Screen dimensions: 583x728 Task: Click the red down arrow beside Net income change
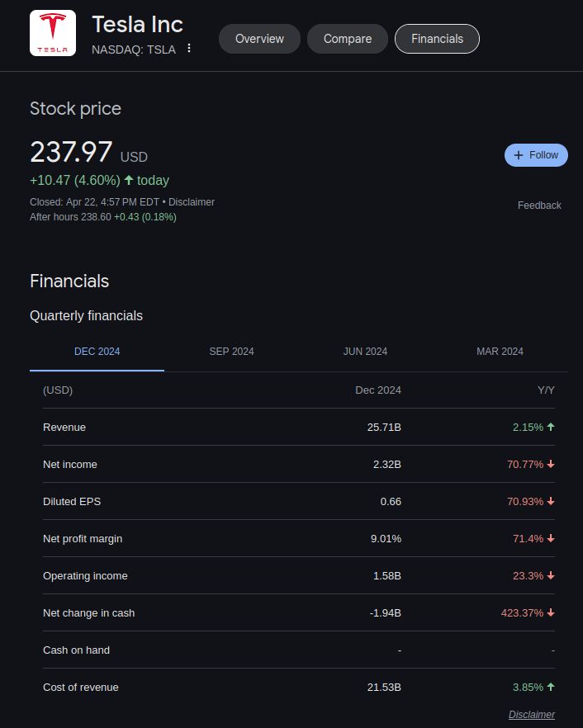550,465
